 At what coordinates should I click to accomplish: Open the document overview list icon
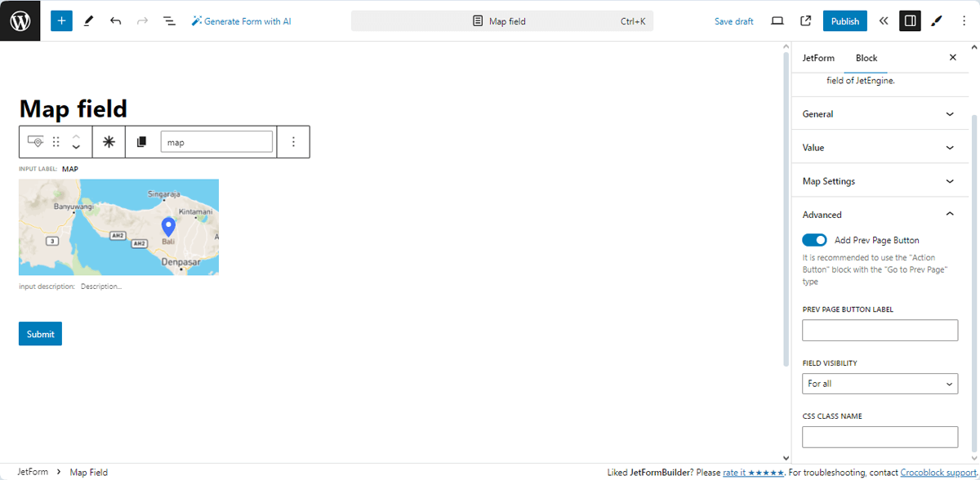click(x=169, y=21)
